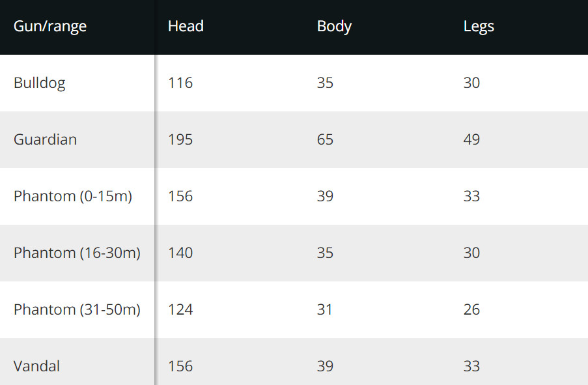
Task: Select the Bulldog row label
Action: [40, 83]
